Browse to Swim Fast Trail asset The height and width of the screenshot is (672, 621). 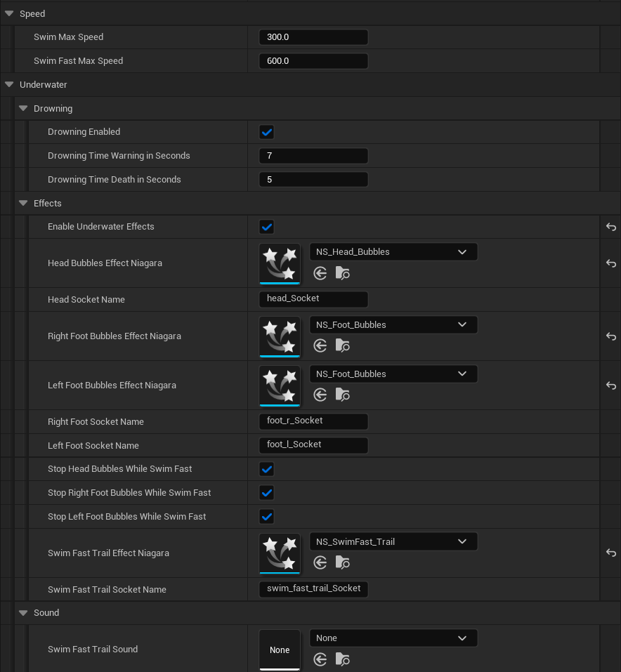point(342,562)
